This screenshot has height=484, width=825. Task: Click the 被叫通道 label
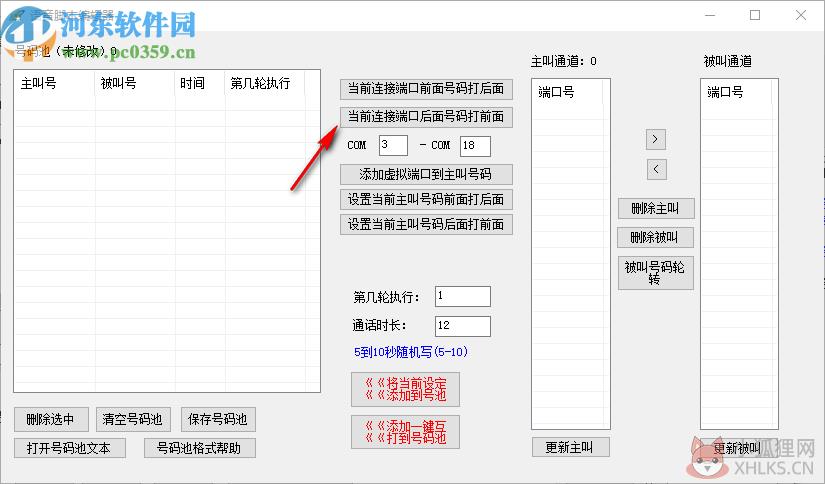tap(728, 62)
